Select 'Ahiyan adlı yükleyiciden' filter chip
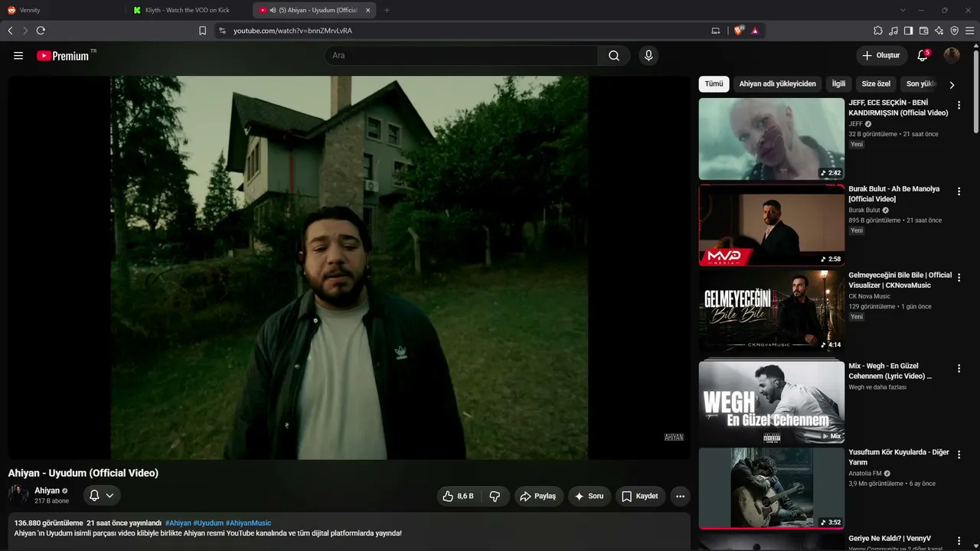 pyautogui.click(x=777, y=83)
